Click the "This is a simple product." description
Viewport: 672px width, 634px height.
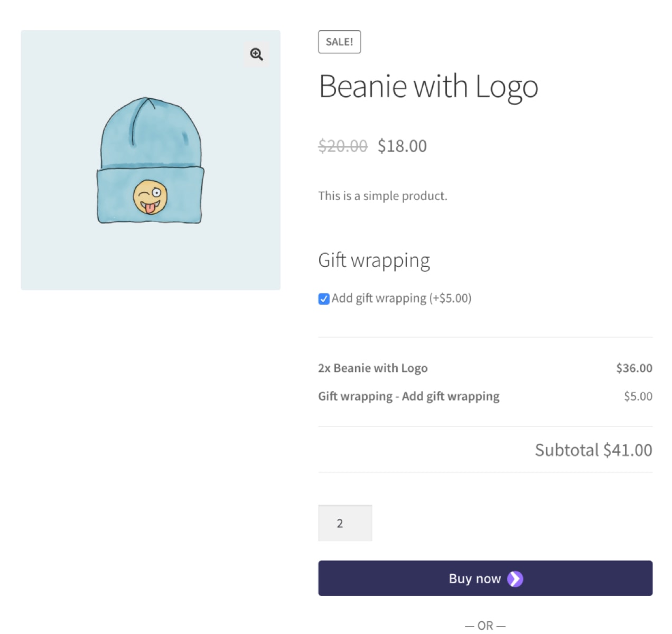pos(382,196)
